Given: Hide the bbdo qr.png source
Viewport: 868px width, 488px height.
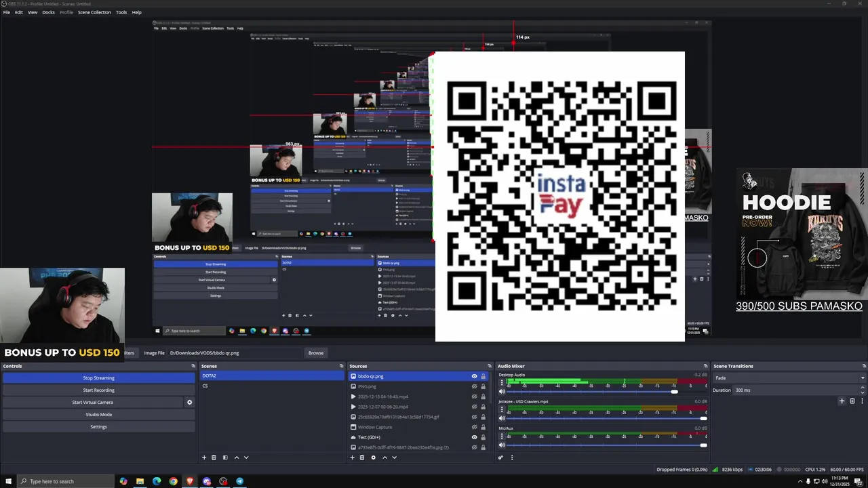Looking at the screenshot, I should [475, 376].
